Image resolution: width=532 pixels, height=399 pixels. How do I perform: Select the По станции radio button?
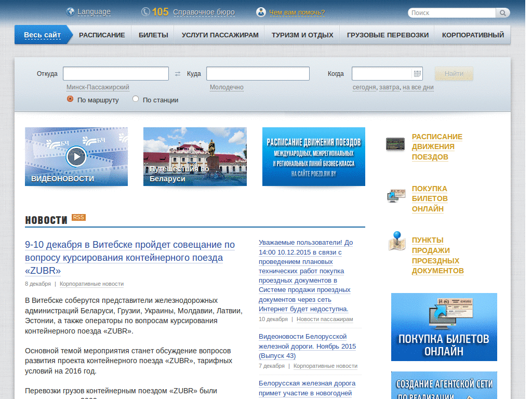pyautogui.click(x=136, y=99)
